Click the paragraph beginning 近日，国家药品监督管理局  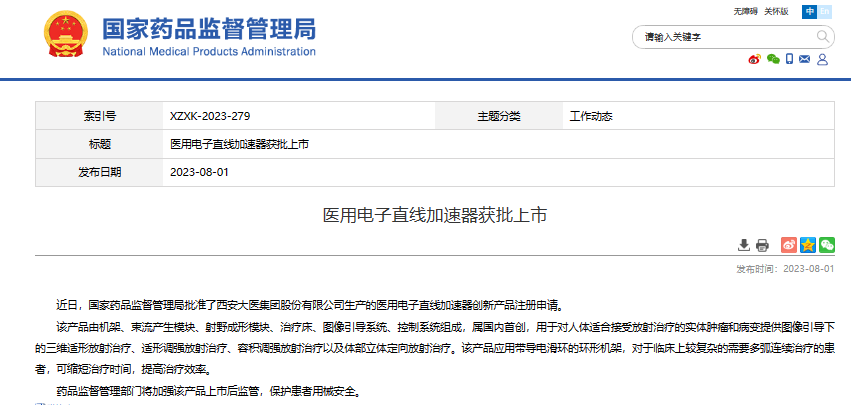[x=311, y=305]
